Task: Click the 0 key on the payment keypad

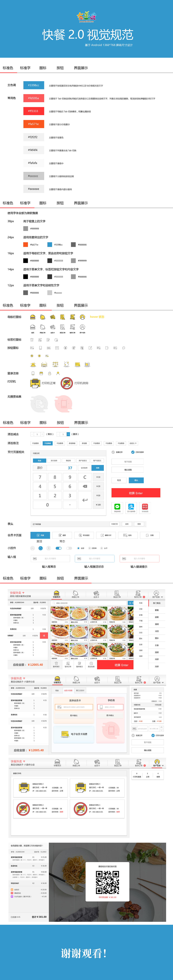Action: tap(48, 505)
